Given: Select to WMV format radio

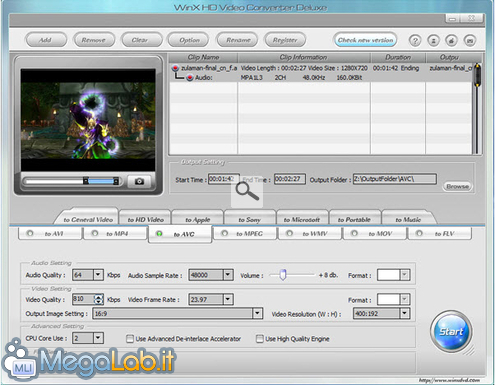Looking at the screenshot, I should click(x=289, y=233).
